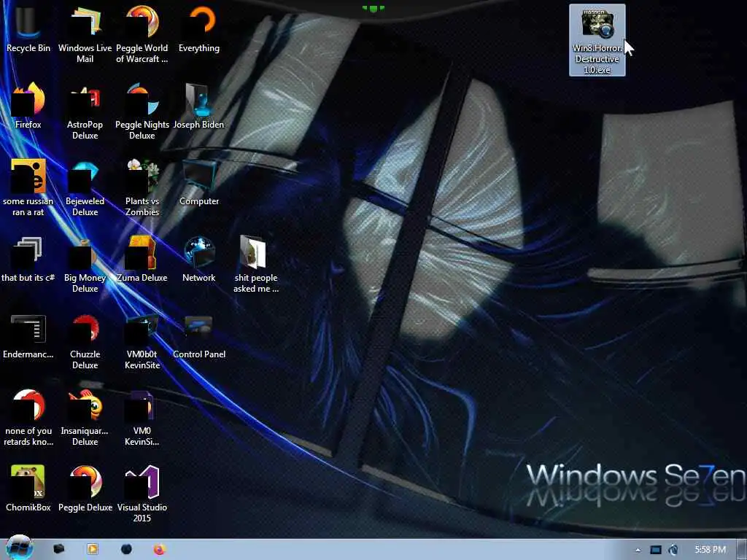Image resolution: width=747 pixels, height=560 pixels.
Task: Launch Visual Studio 2015 shortcut
Action: (142, 494)
